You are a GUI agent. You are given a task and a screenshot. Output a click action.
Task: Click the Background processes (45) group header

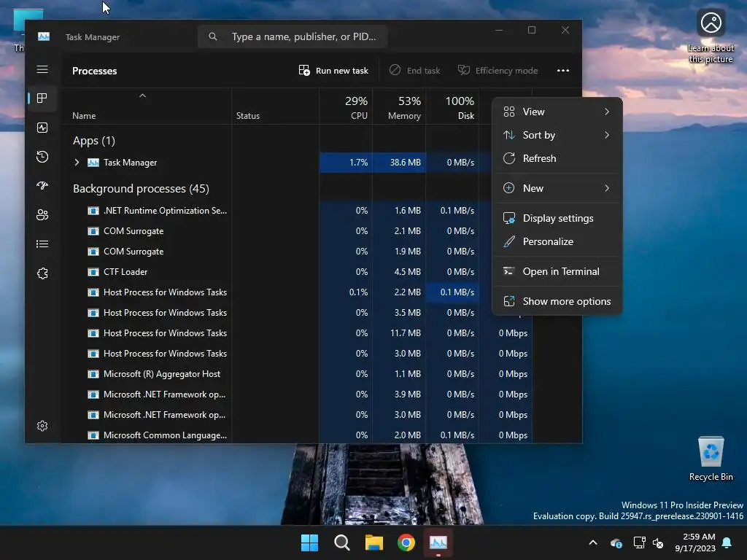[141, 189]
